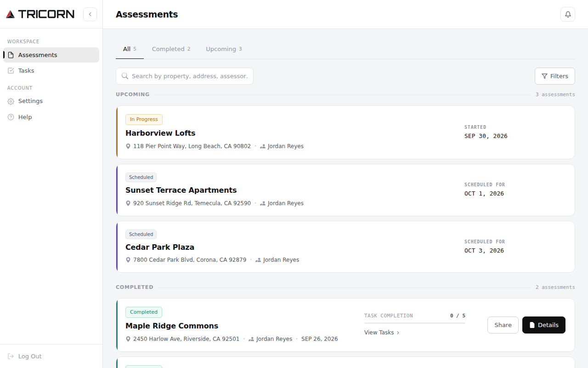The width and height of the screenshot is (588, 368).
Task: Click the Tasks checkbox icon in sidebar
Action: (11, 71)
